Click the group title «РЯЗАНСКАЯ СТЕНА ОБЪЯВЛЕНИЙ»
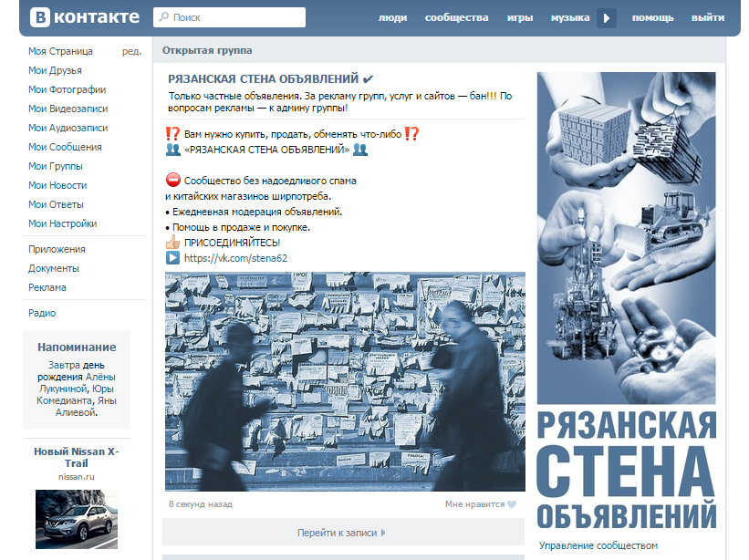 263,78
